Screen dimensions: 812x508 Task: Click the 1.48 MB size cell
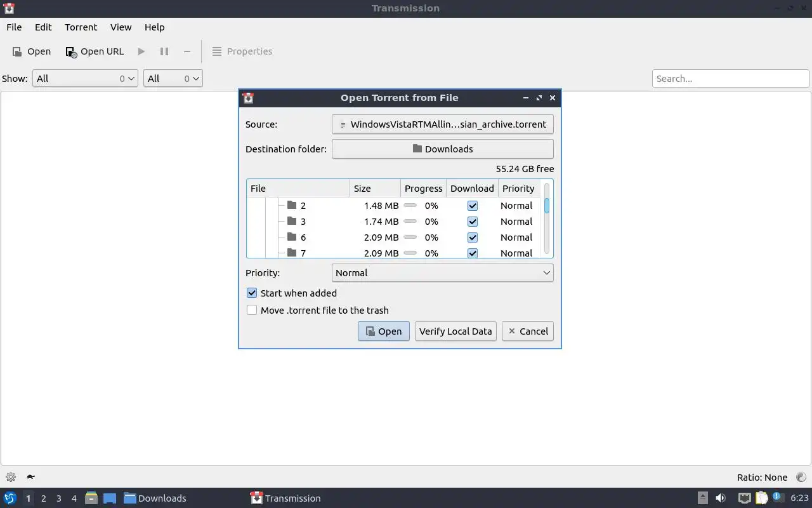click(381, 206)
